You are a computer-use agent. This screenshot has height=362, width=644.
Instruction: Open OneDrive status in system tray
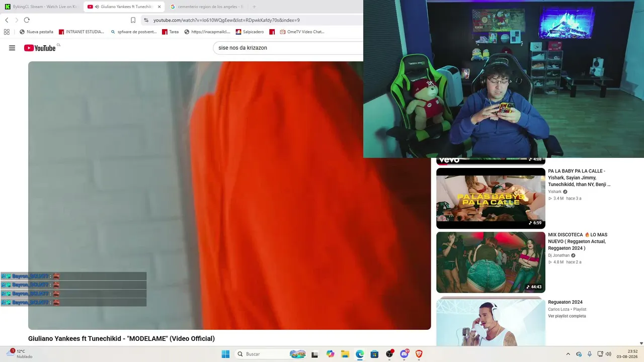(x=579, y=354)
